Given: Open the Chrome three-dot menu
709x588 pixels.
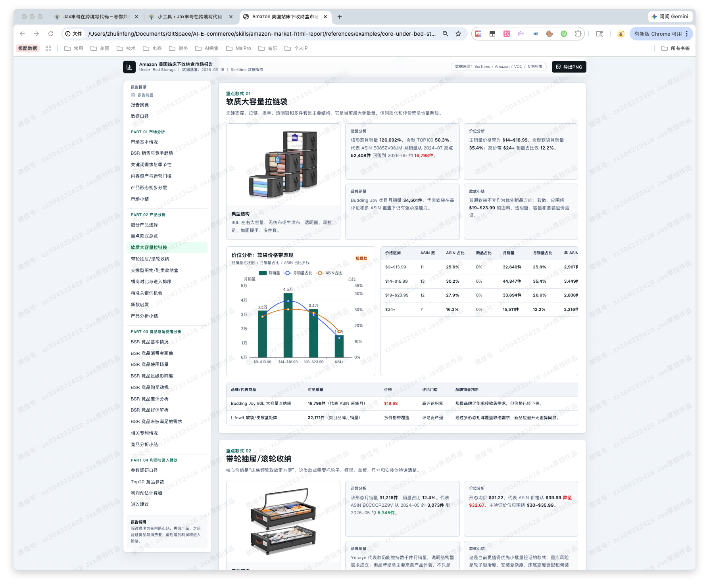Looking at the screenshot, I should point(687,34).
